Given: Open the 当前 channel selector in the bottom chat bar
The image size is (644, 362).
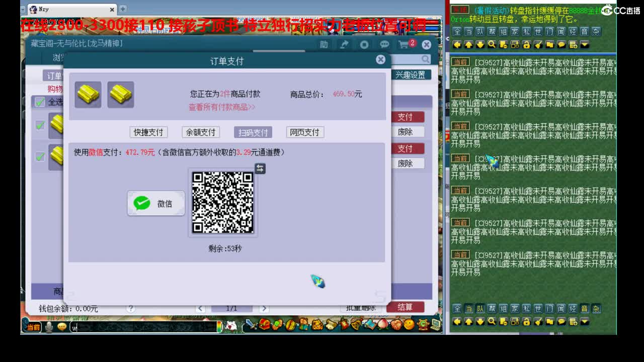Looking at the screenshot, I should [x=32, y=327].
